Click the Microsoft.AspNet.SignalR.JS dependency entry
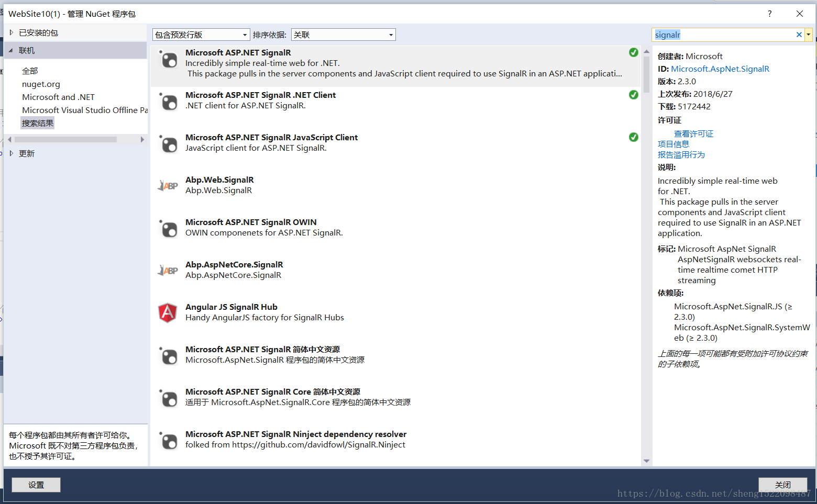This screenshot has width=817, height=504. tap(733, 311)
